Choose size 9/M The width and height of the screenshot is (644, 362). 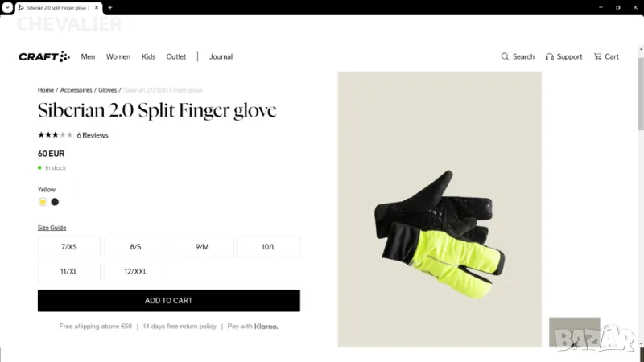(202, 247)
